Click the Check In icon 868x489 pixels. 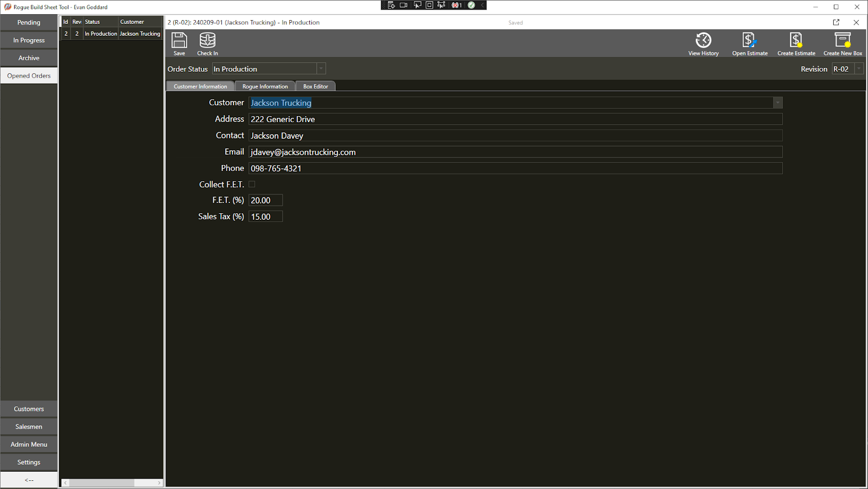[x=207, y=43]
